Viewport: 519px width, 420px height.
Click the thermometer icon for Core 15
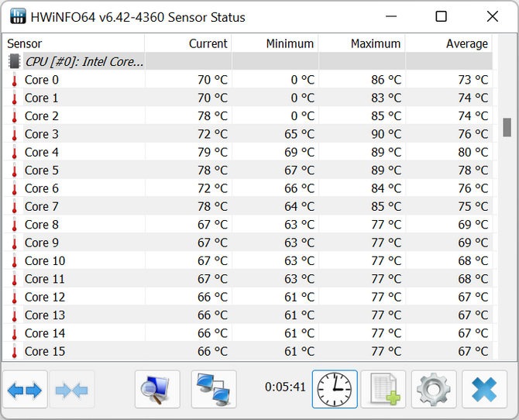coord(14,352)
